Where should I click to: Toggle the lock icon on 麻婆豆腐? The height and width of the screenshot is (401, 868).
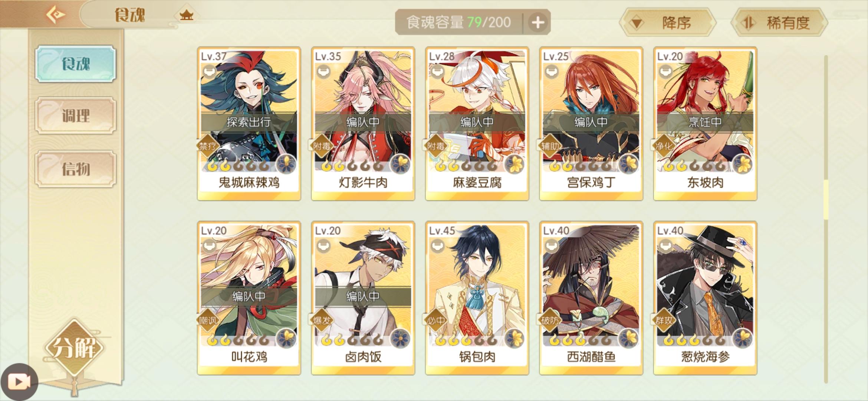(438, 71)
